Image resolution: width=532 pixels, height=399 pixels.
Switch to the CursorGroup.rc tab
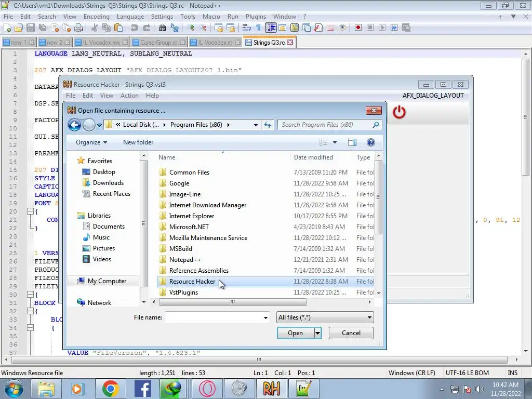click(158, 43)
